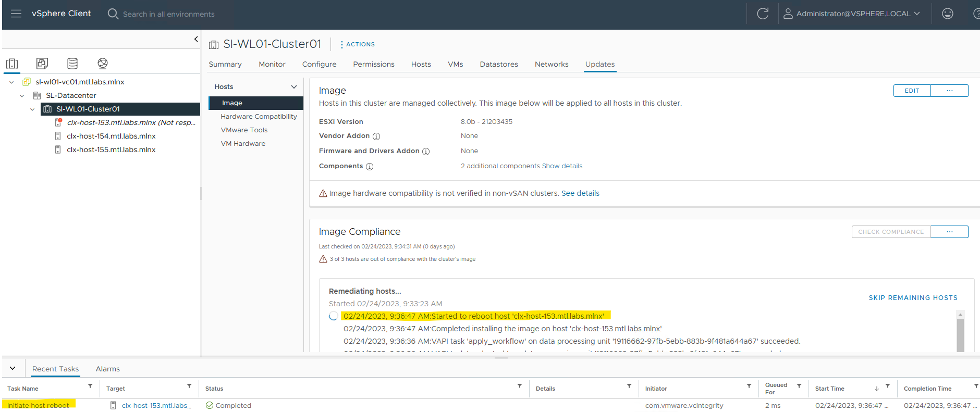Open more options next to EDIT button
The image size is (980, 412).
950,91
